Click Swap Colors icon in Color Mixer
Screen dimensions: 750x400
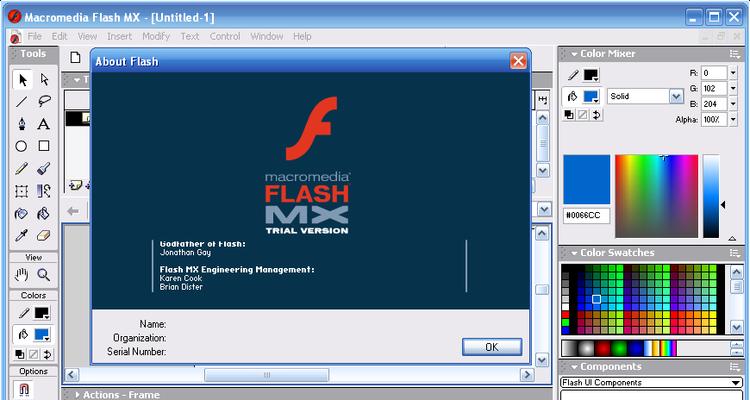coord(596,115)
